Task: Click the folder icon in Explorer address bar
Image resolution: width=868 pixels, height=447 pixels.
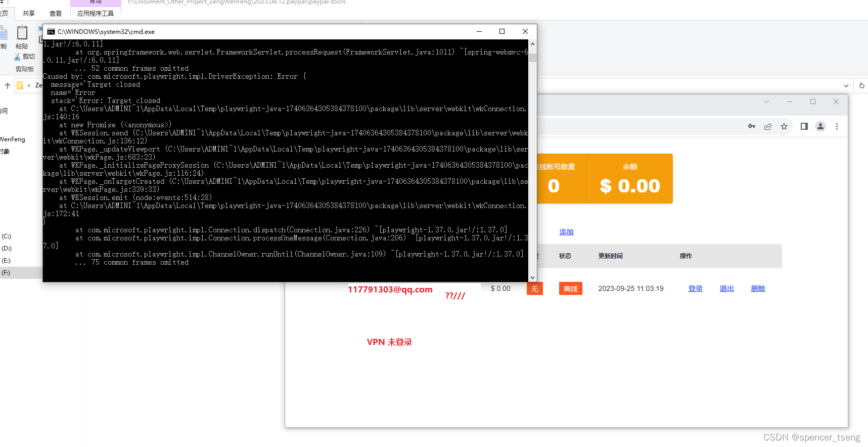Action: click(x=20, y=85)
